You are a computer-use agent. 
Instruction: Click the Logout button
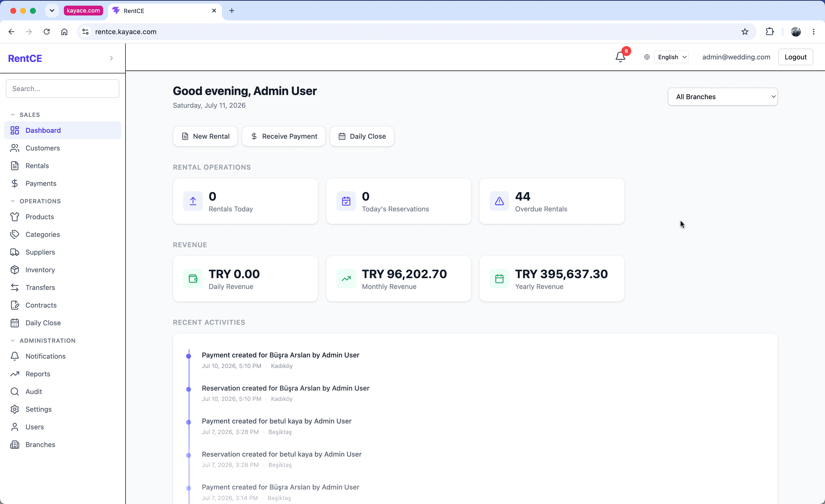[x=795, y=57]
